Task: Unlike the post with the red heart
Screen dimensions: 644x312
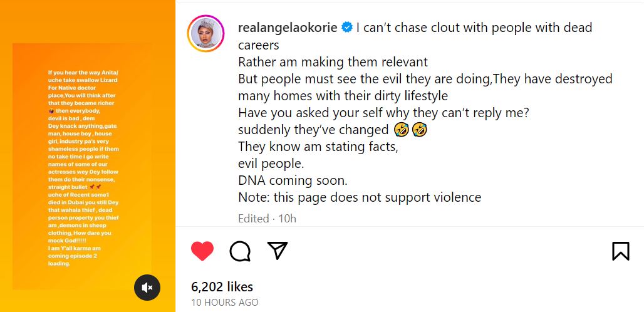Action: tap(202, 251)
